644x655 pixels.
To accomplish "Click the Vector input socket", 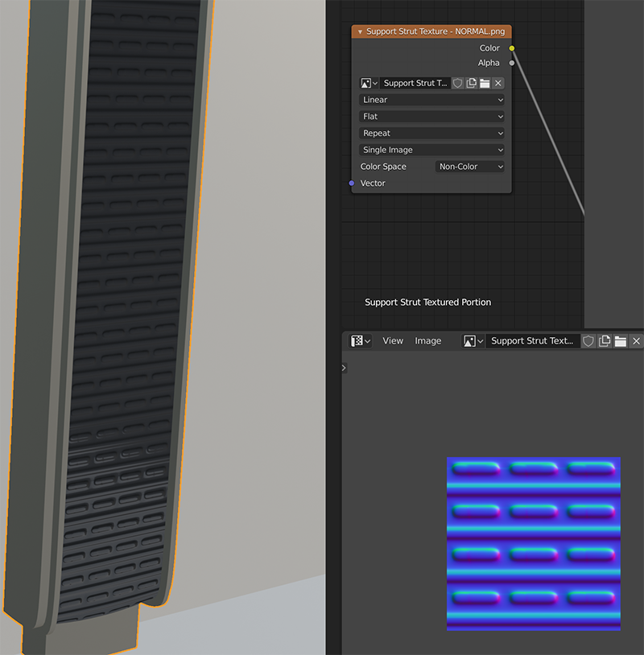I will [x=352, y=183].
